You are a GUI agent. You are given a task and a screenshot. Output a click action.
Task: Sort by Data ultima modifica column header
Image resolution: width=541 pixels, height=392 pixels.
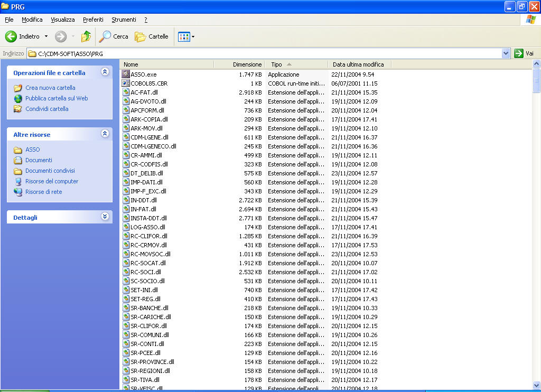(x=359, y=64)
